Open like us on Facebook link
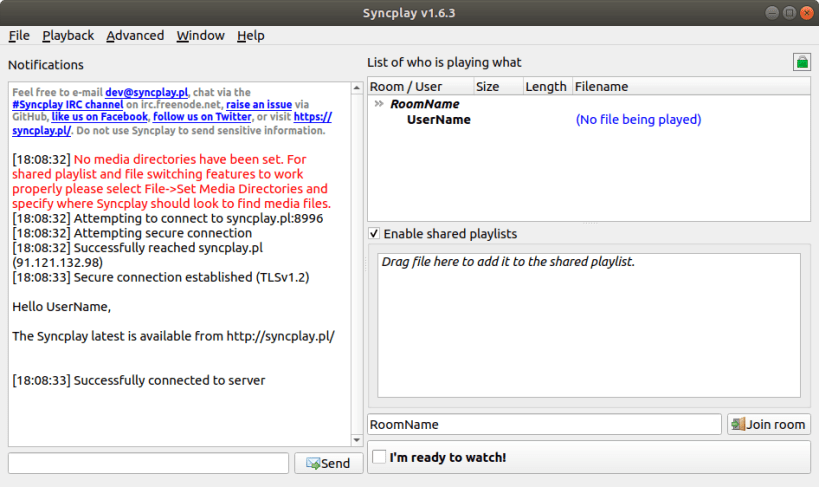819x487 pixels. tap(100, 117)
